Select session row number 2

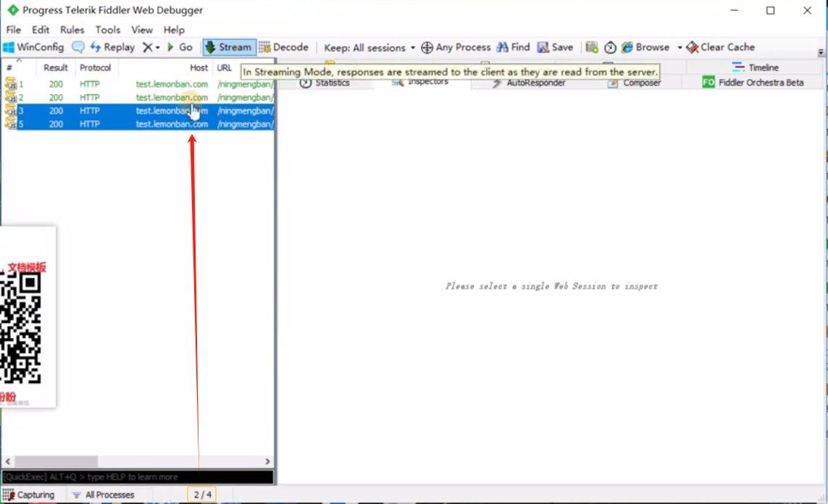tap(138, 98)
